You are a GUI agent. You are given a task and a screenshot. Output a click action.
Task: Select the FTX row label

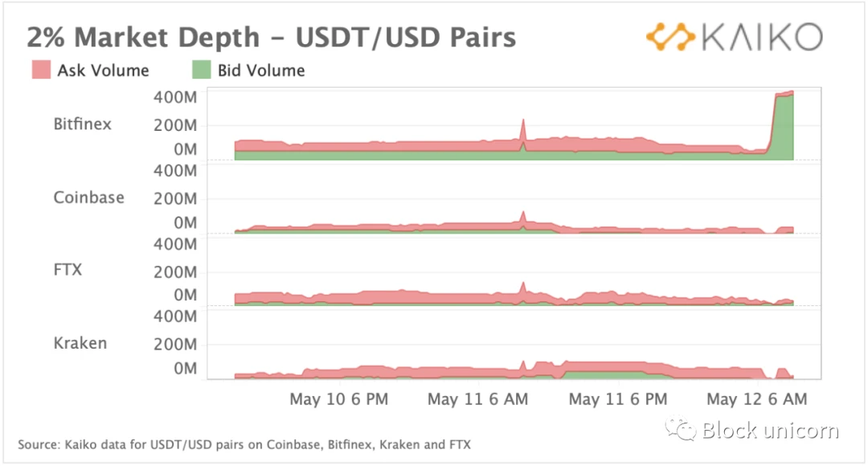pos(68,269)
